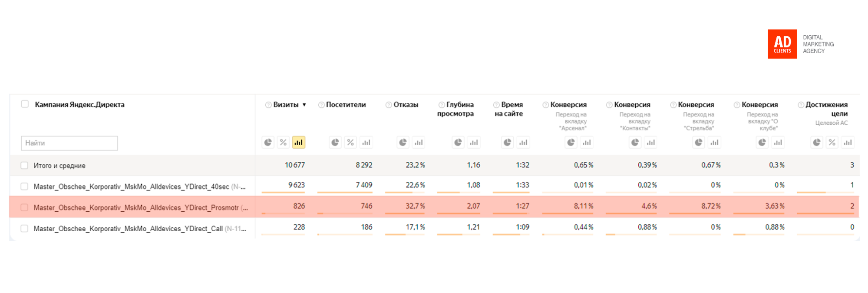Toggle the highlighted bar chart icon under Визиты

pyautogui.click(x=298, y=143)
